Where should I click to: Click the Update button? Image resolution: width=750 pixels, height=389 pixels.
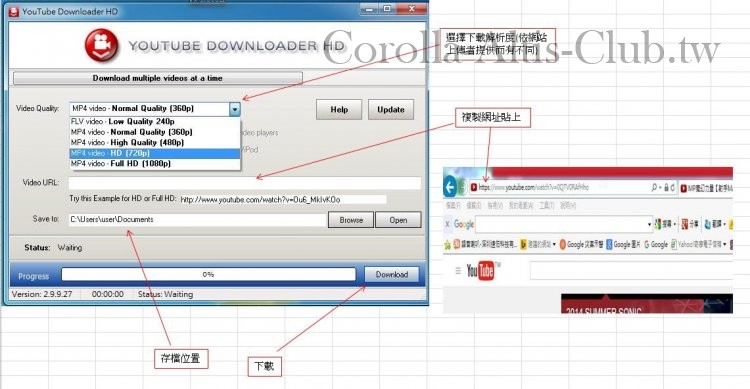point(391,110)
